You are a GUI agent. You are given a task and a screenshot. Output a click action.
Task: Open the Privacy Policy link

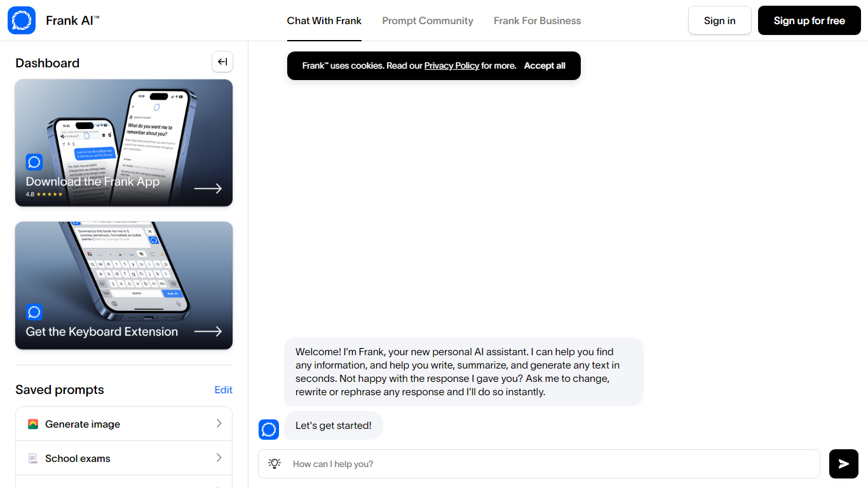pos(451,65)
